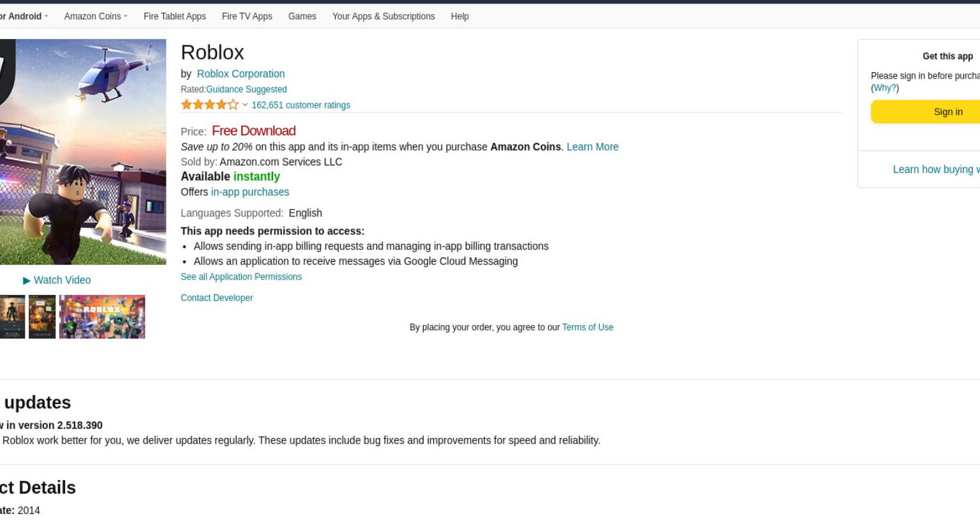This screenshot has height=521, width=980.
Task: Click the Languages Supported English text
Action: pyautogui.click(x=251, y=213)
